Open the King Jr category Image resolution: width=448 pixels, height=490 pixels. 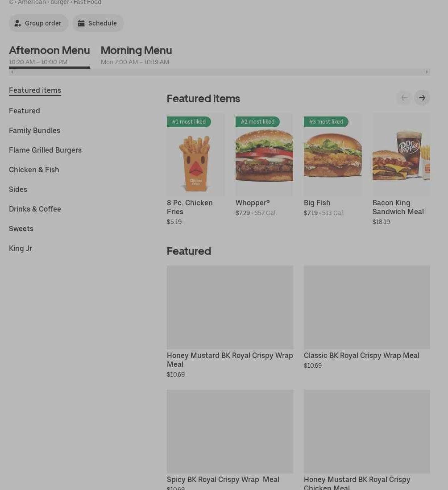(21, 248)
